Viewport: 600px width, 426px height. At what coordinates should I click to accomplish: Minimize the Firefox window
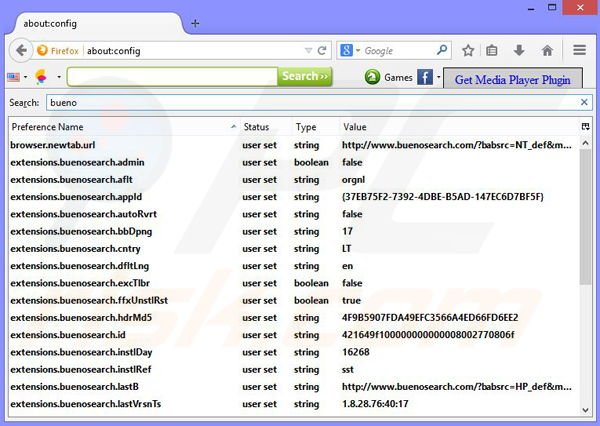point(531,8)
